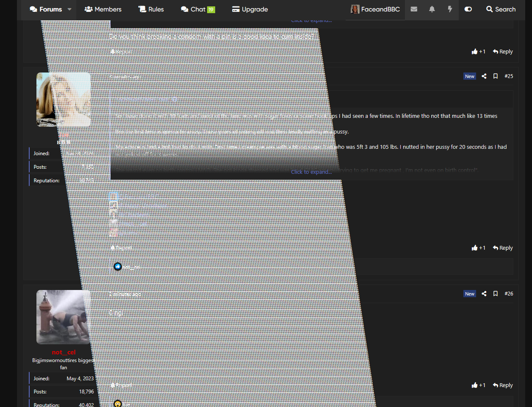
Task: Like post #25 with the +1 thumbs up
Action: 478,248
